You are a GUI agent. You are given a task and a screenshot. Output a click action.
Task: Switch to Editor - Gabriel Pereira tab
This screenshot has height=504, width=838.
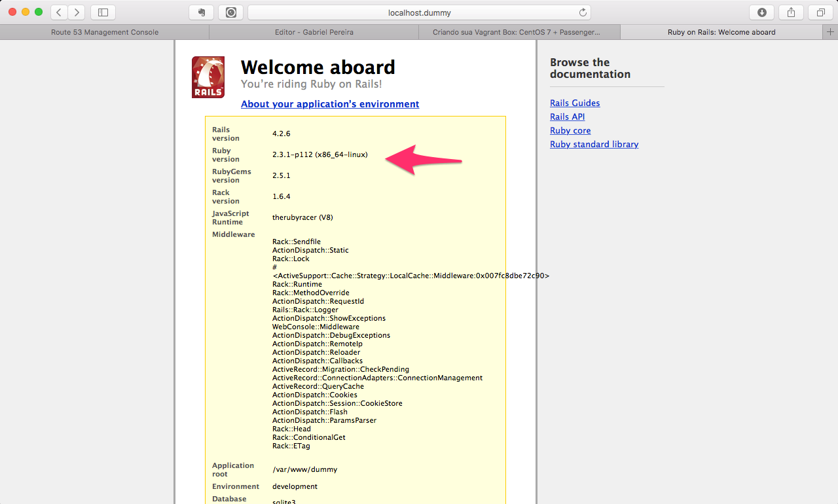(x=314, y=32)
